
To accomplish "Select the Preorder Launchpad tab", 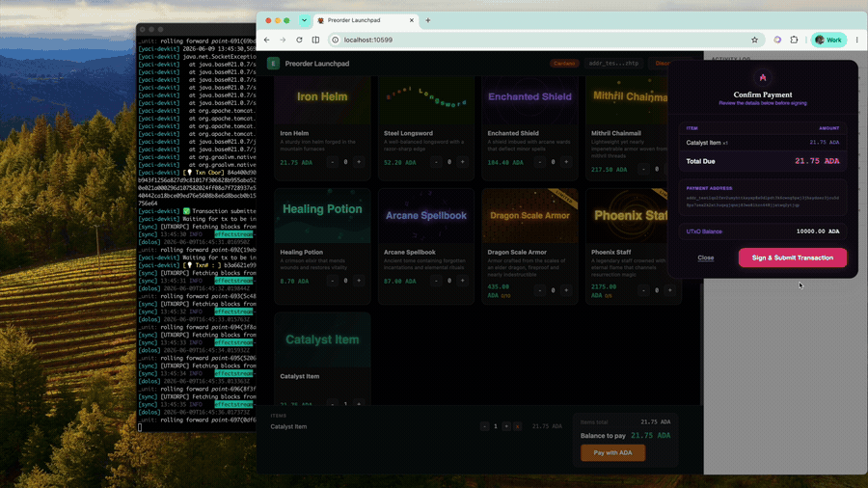I will tap(366, 20).
